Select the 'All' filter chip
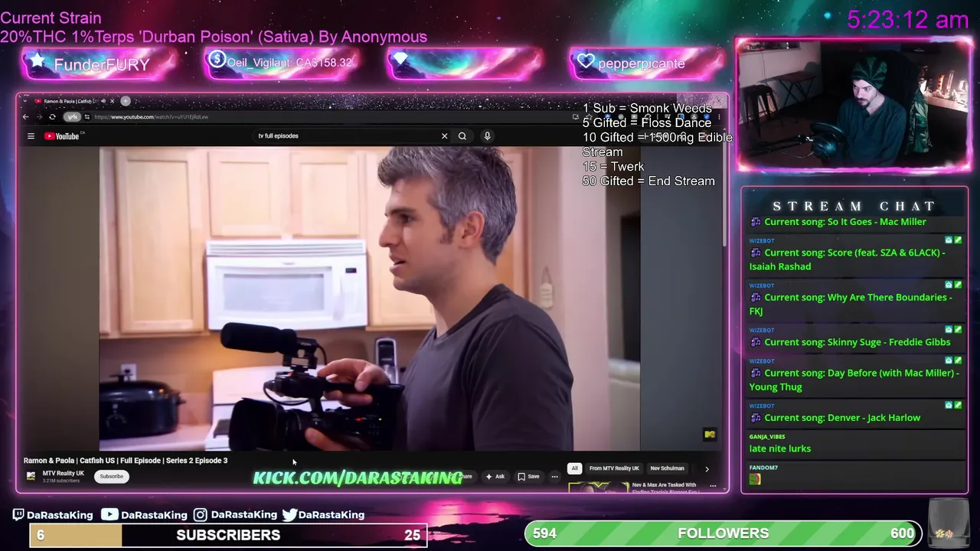The width and height of the screenshot is (980, 551). (574, 468)
